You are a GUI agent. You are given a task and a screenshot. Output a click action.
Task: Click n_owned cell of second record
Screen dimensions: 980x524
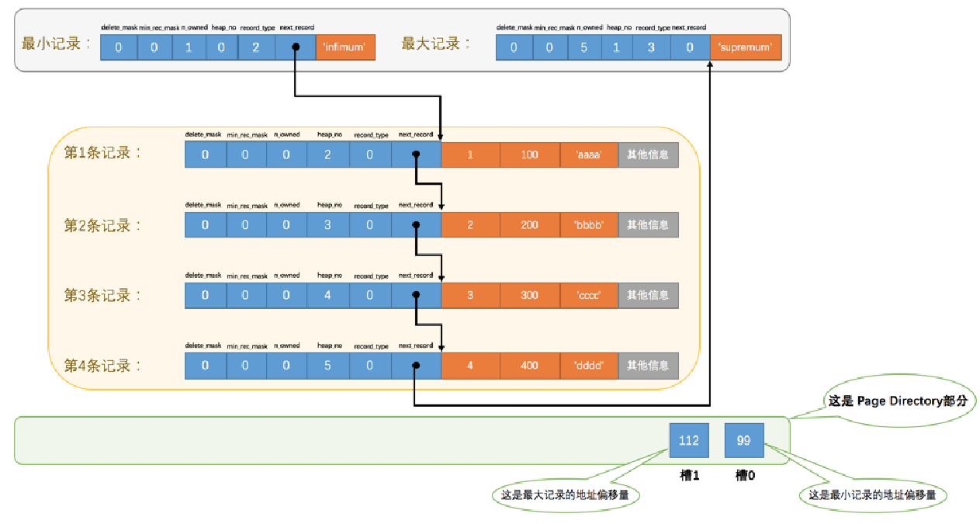[286, 224]
